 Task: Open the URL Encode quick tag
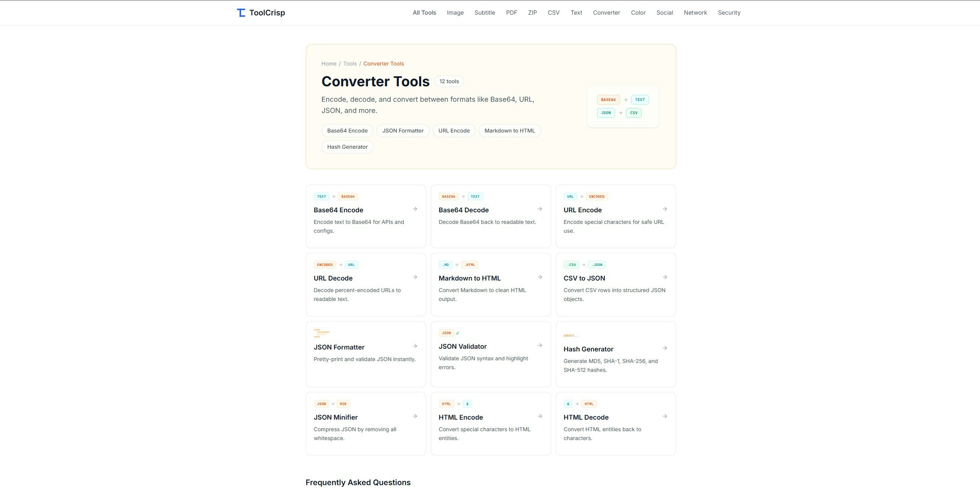click(x=454, y=131)
